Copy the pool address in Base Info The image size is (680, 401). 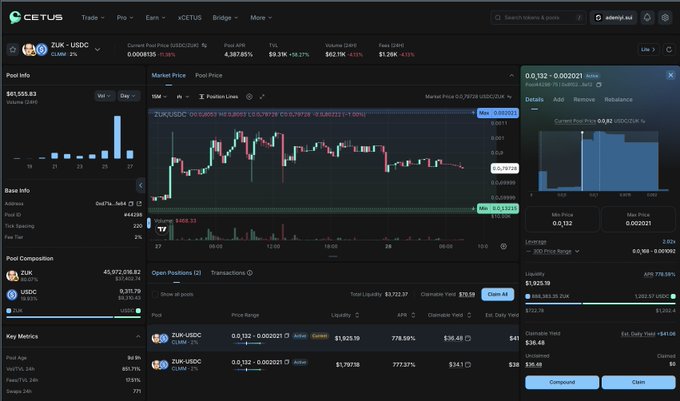click(x=131, y=203)
